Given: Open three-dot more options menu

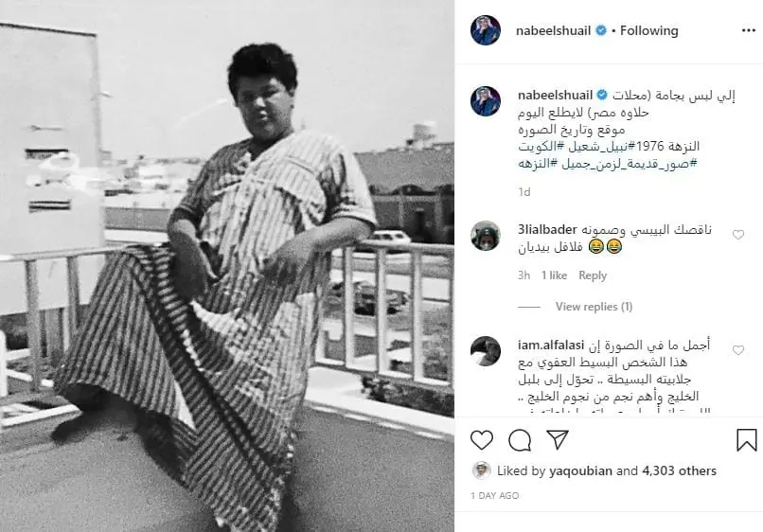Looking at the screenshot, I should pyautogui.click(x=749, y=30).
